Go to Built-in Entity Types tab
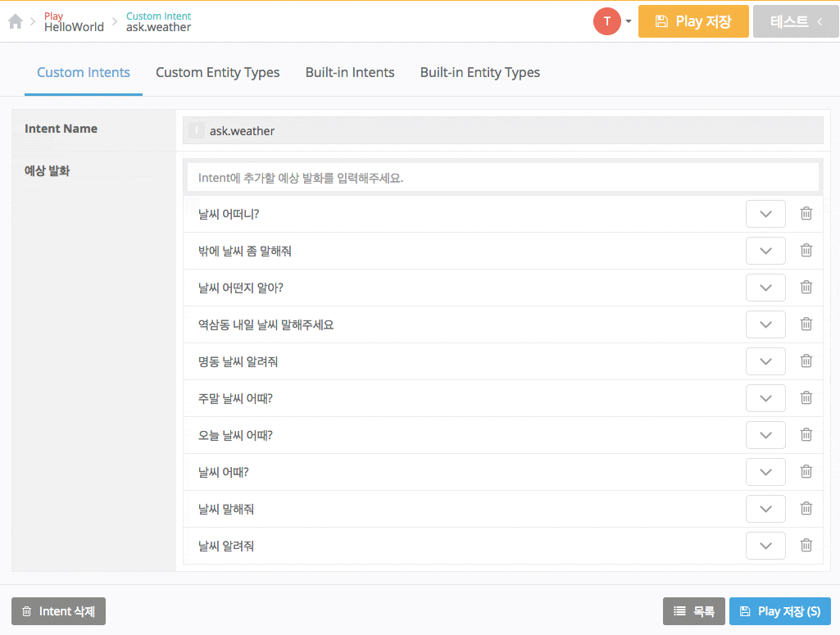 (x=479, y=72)
